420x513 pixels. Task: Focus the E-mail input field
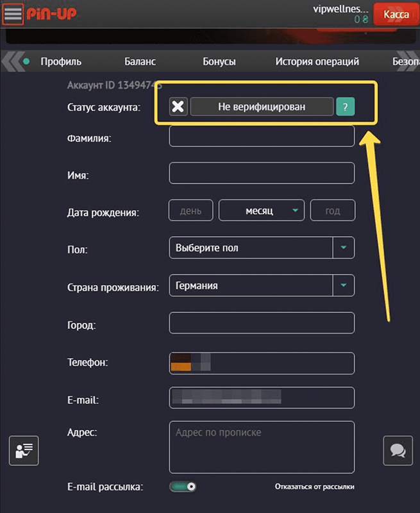(x=262, y=398)
